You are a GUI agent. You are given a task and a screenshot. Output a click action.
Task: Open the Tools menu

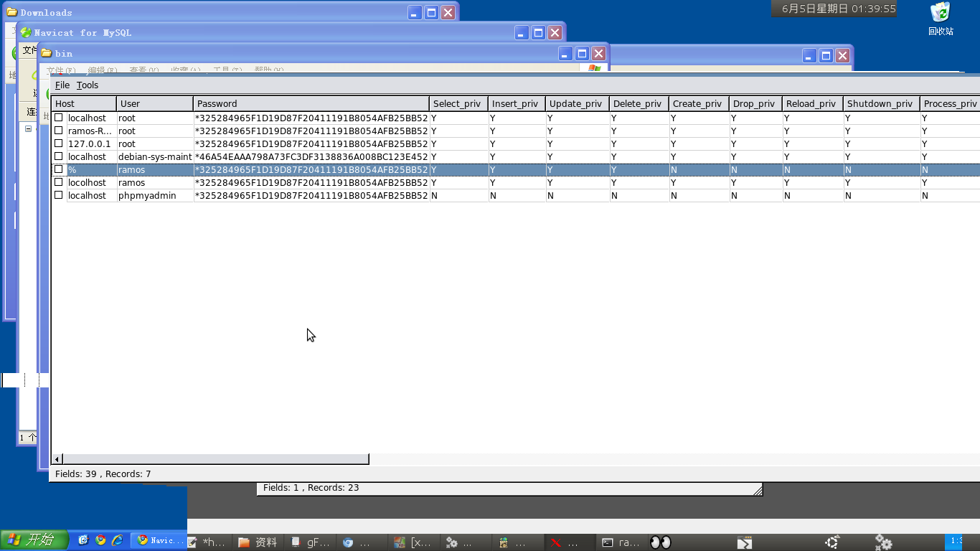[x=88, y=85]
